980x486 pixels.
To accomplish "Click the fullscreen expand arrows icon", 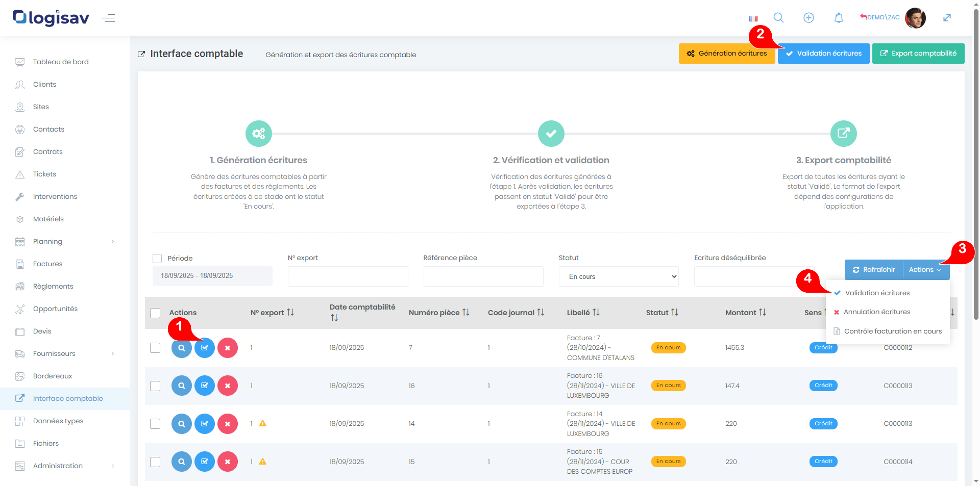I will point(947,18).
